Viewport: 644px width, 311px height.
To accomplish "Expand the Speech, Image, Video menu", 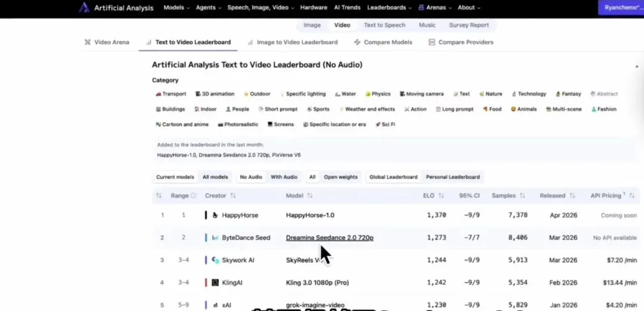I will pyautogui.click(x=261, y=7).
